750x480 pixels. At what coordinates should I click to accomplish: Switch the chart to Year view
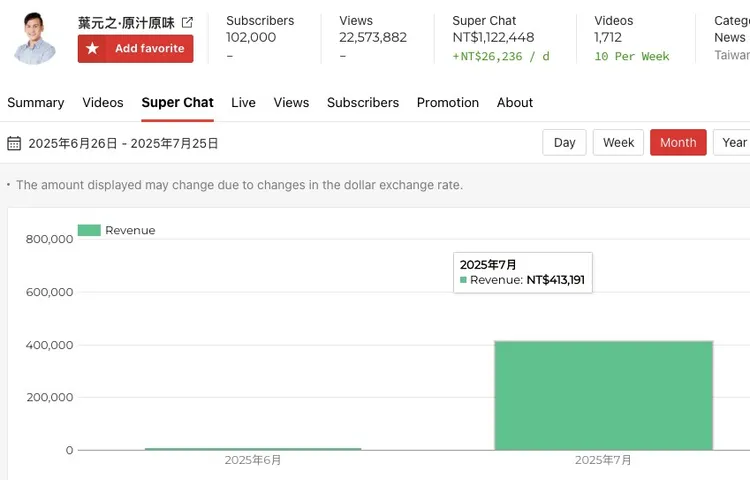tap(733, 142)
